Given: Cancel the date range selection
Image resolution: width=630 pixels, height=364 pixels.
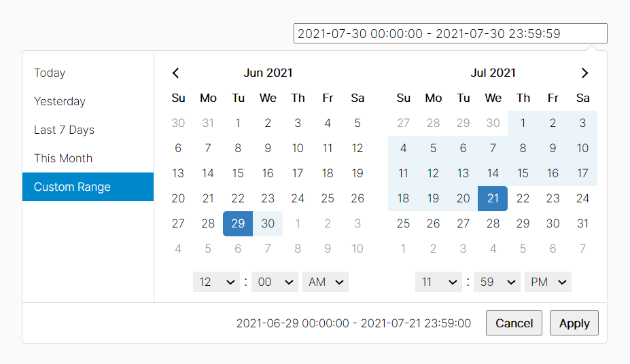Looking at the screenshot, I should pyautogui.click(x=514, y=323).
